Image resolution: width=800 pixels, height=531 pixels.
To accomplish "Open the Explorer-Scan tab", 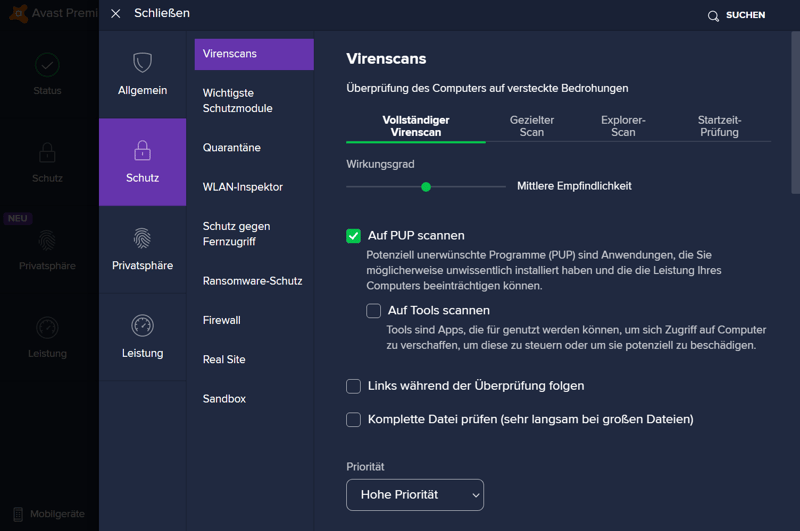I will 623,126.
